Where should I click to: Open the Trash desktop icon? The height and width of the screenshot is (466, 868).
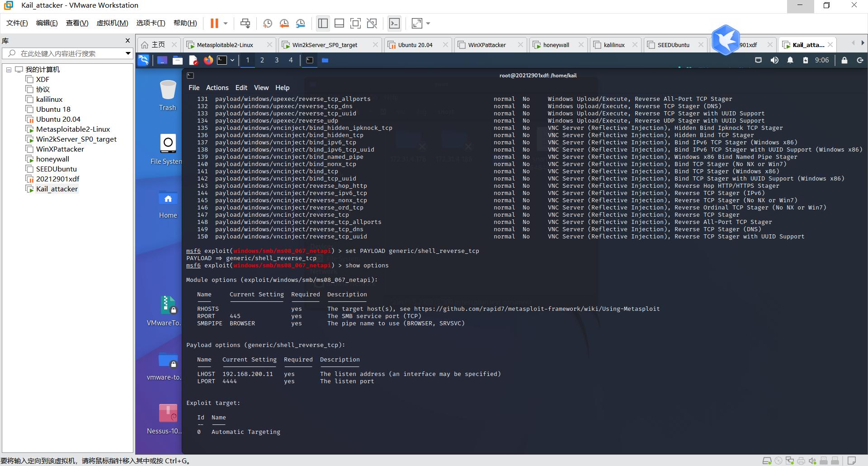168,95
